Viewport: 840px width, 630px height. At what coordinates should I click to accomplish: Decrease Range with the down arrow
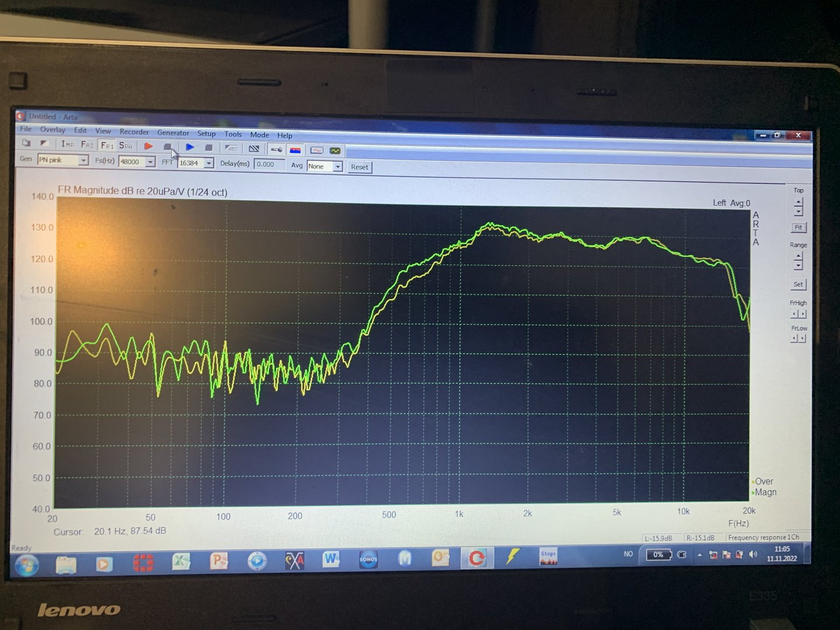click(799, 265)
